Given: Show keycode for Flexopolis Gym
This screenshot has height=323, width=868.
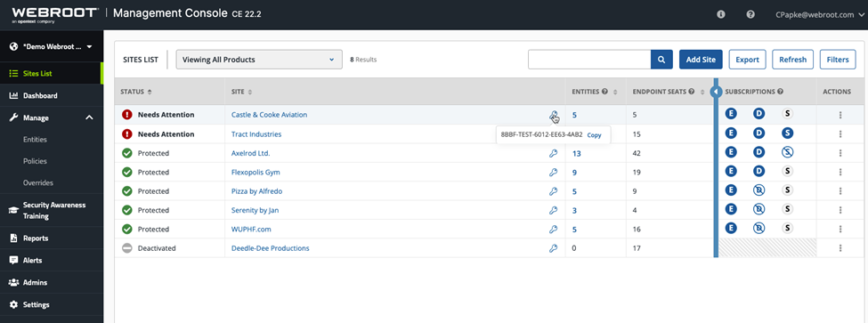Looking at the screenshot, I should [553, 172].
